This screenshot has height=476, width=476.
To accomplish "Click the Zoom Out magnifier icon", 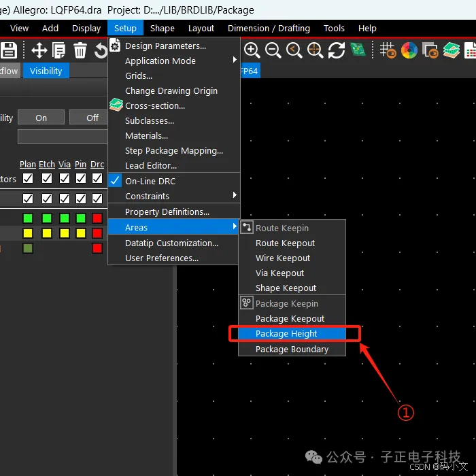I will [x=273, y=50].
